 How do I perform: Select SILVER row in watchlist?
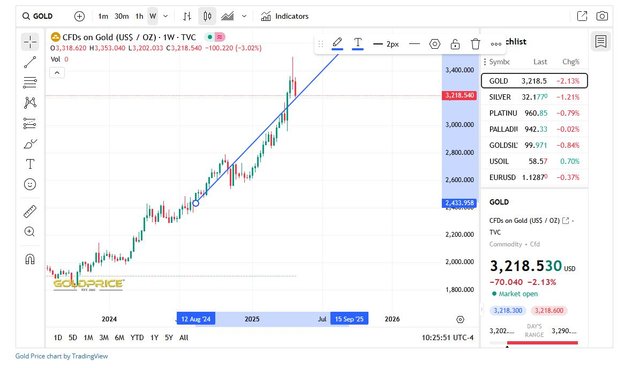[534, 97]
